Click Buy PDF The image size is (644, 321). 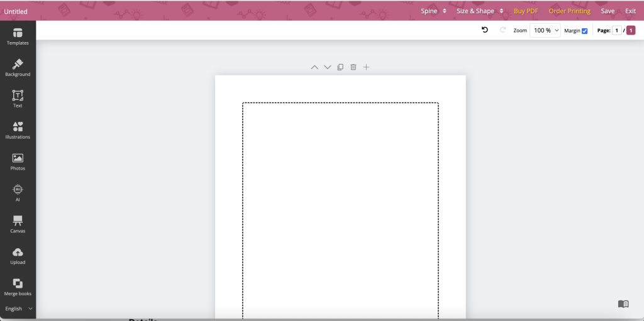[526, 11]
